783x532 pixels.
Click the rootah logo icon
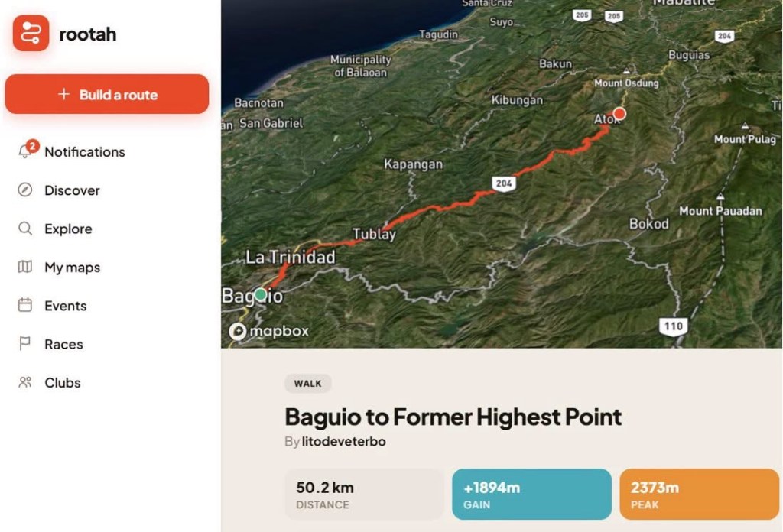tap(31, 34)
